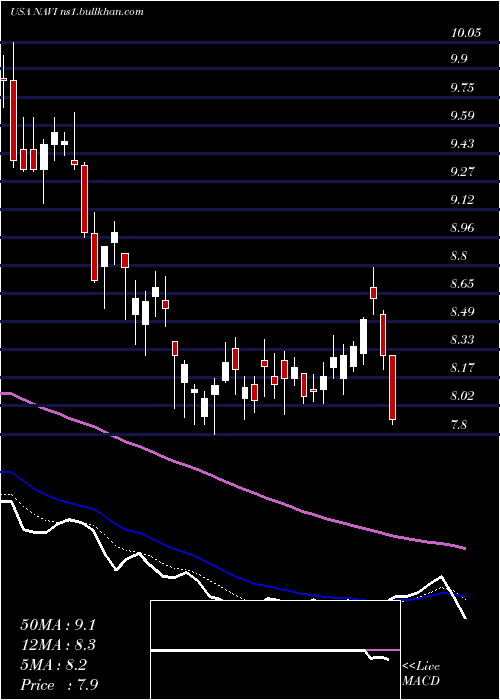500x700 pixels.
Task: Click the 'USA NAVI ns1.bullkhan.com' header text
Action: (77, 12)
